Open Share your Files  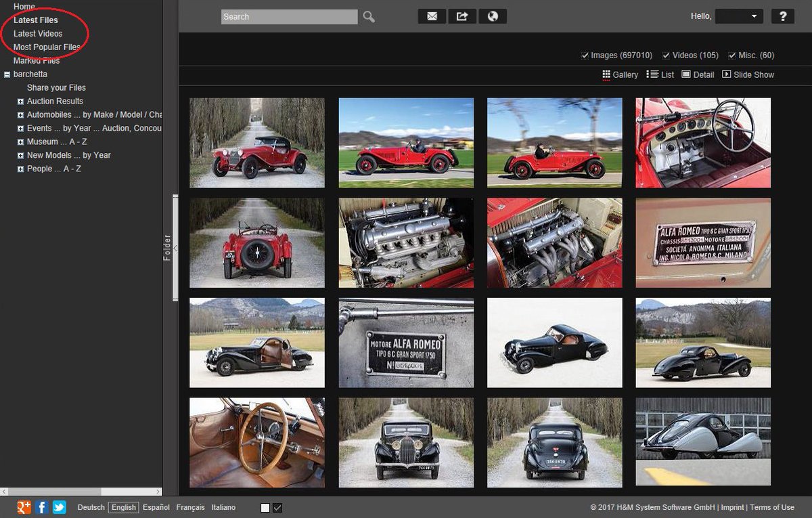(56, 88)
